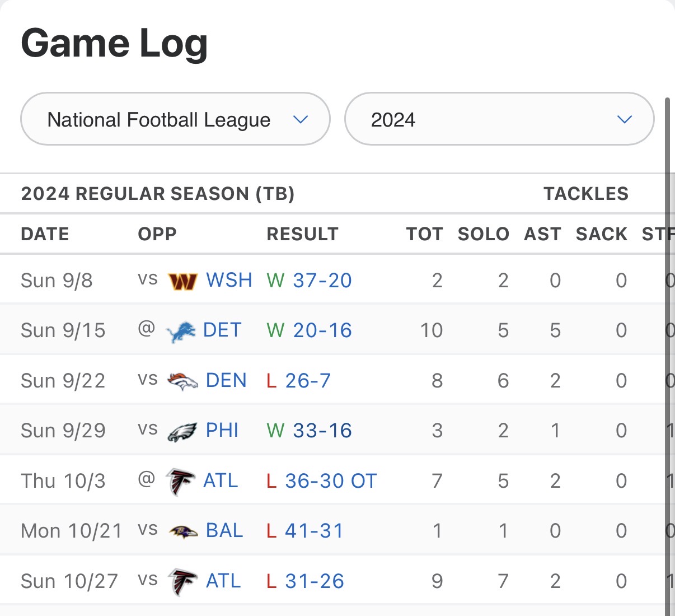
Task: Click the Denver Broncos team logo
Action: tap(182, 381)
